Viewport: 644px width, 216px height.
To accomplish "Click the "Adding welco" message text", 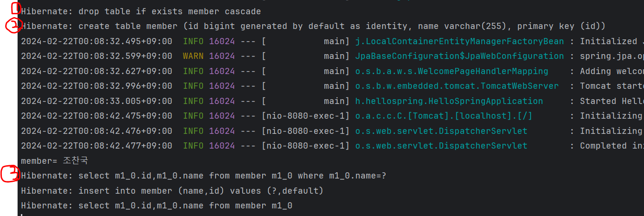I will coord(612,71).
